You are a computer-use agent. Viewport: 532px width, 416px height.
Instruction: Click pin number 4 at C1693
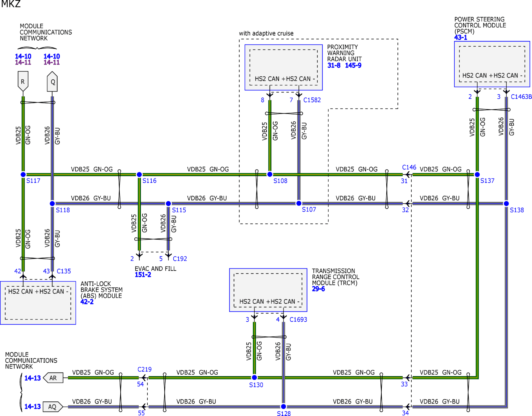278,320
